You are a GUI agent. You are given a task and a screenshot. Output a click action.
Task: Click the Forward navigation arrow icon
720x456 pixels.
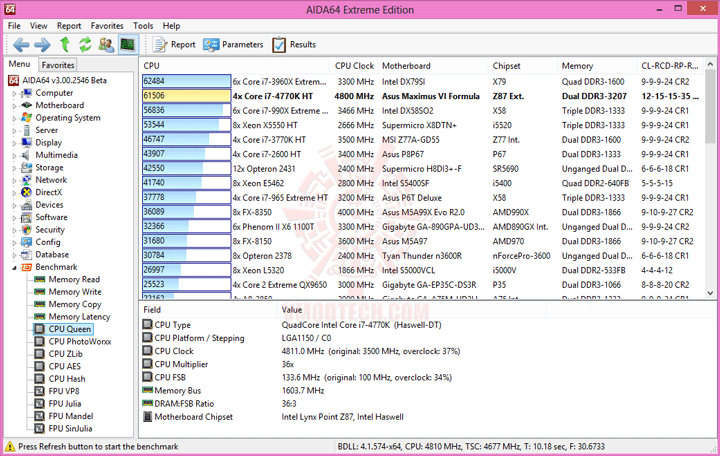[x=42, y=45]
